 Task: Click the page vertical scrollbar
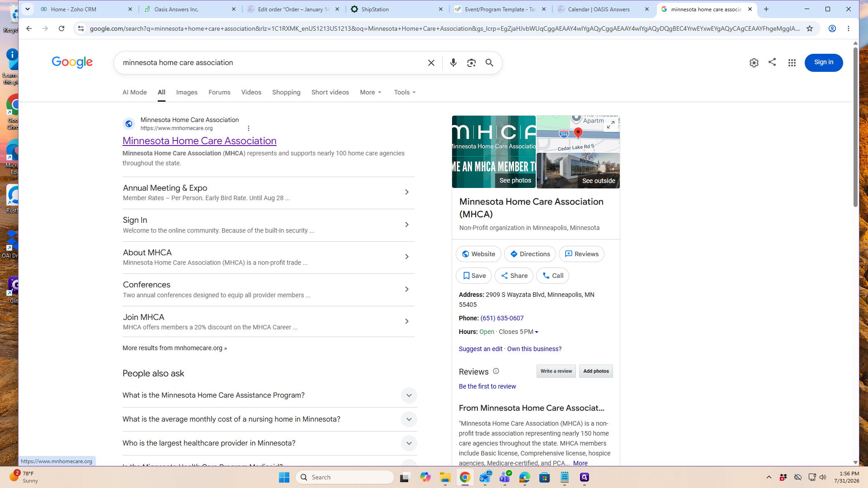click(x=855, y=128)
